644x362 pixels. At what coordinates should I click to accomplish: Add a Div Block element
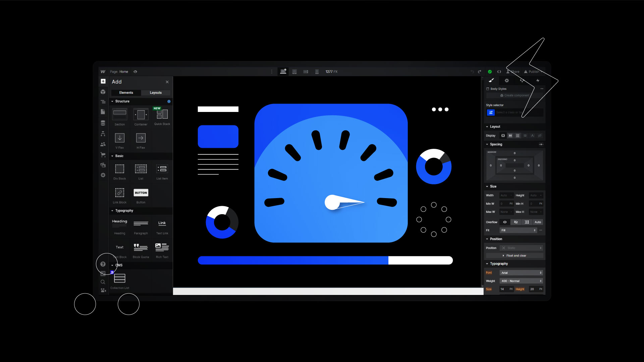point(120,172)
